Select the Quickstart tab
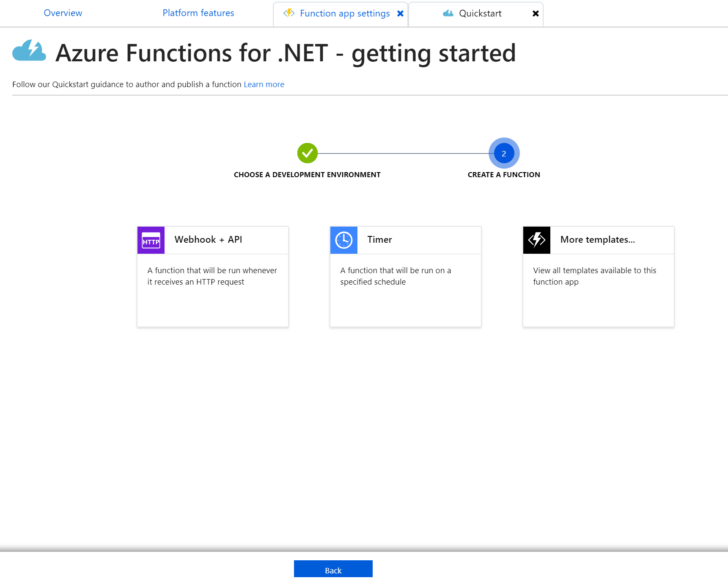 pyautogui.click(x=480, y=14)
